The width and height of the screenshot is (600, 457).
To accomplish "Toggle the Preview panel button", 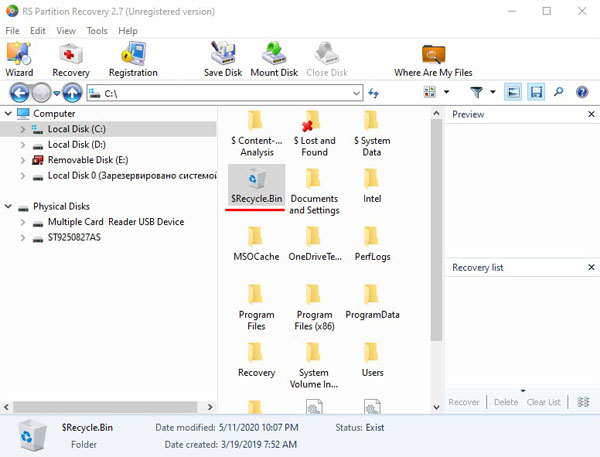I will (513, 92).
